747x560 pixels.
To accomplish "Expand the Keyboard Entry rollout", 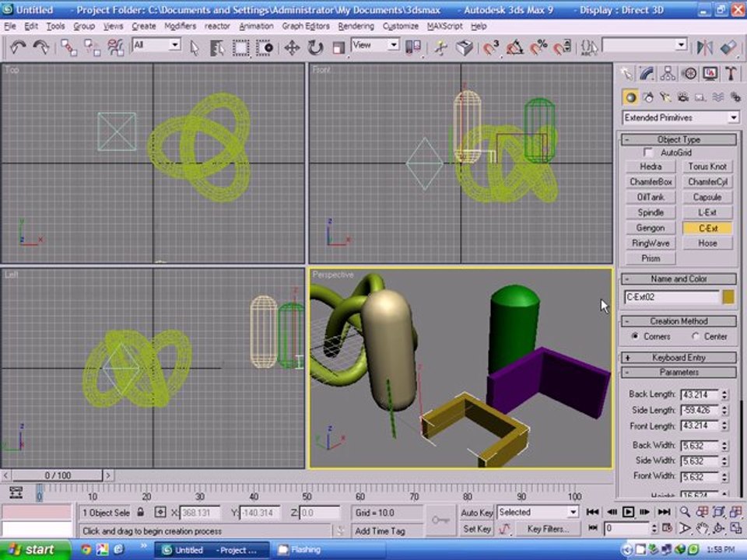I will click(679, 358).
